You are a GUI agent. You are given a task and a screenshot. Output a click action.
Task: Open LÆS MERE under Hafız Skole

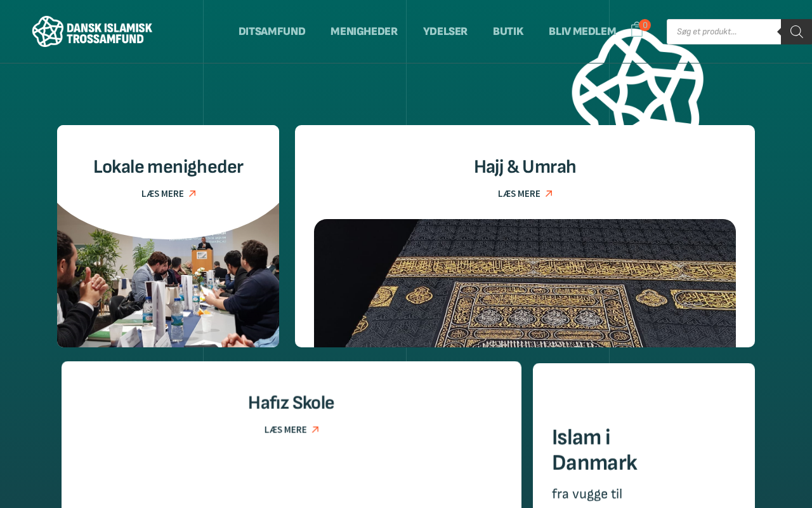click(285, 430)
